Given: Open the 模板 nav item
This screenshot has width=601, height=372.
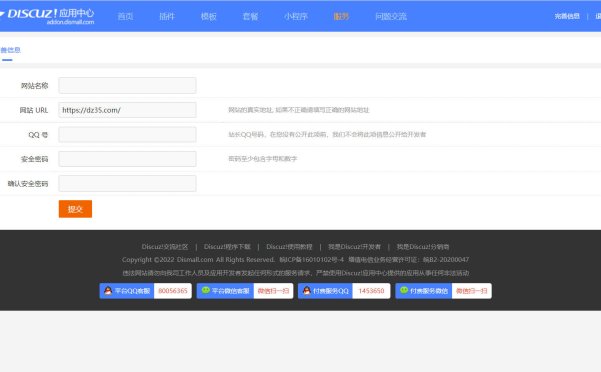Looking at the screenshot, I should (209, 16).
